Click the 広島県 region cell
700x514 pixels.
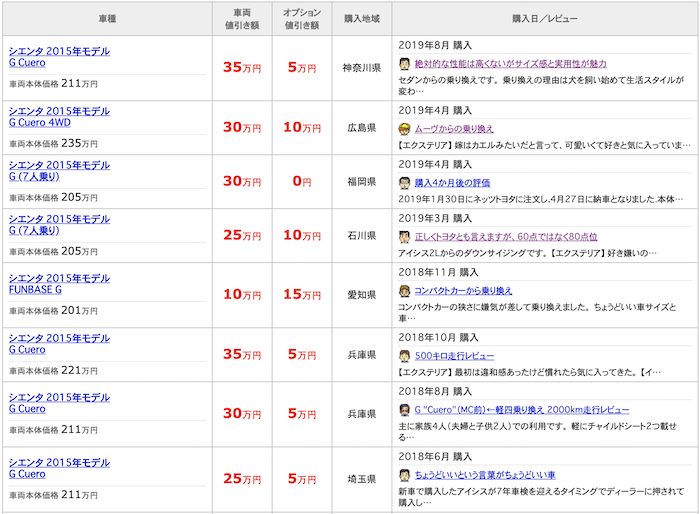point(362,128)
